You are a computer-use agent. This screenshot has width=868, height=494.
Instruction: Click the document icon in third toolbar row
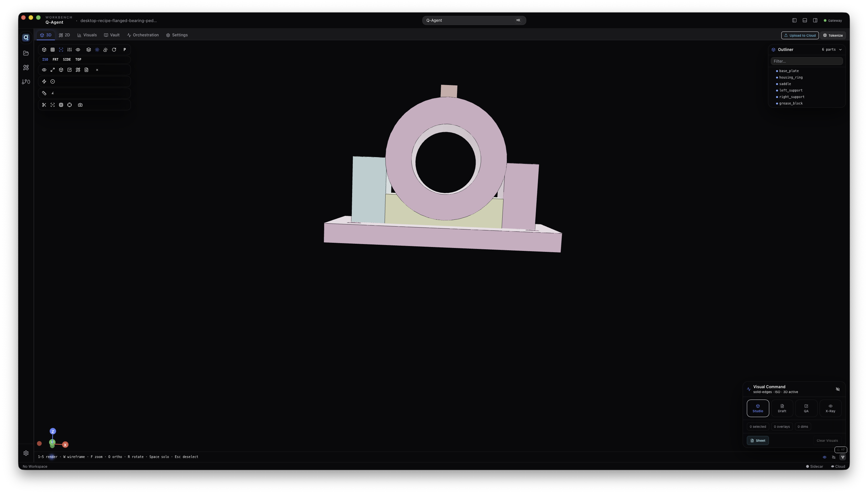[x=86, y=70]
